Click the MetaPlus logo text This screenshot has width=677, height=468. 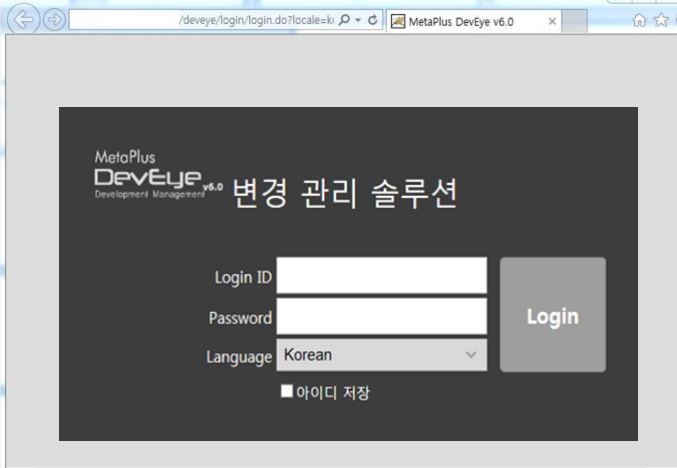(x=125, y=157)
